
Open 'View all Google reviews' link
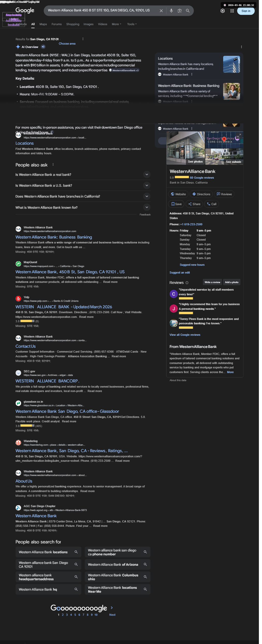(x=185, y=335)
